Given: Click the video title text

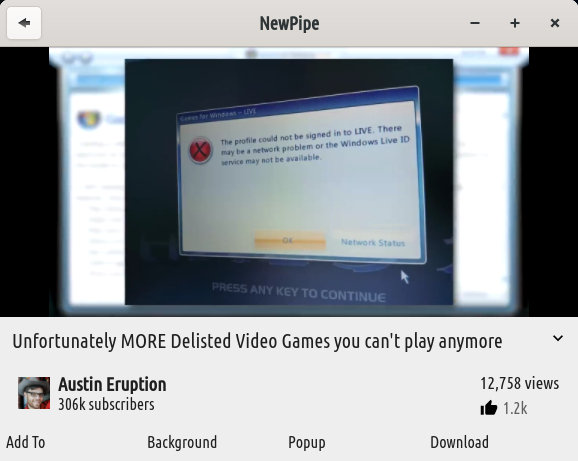Looking at the screenshot, I should pos(257,341).
